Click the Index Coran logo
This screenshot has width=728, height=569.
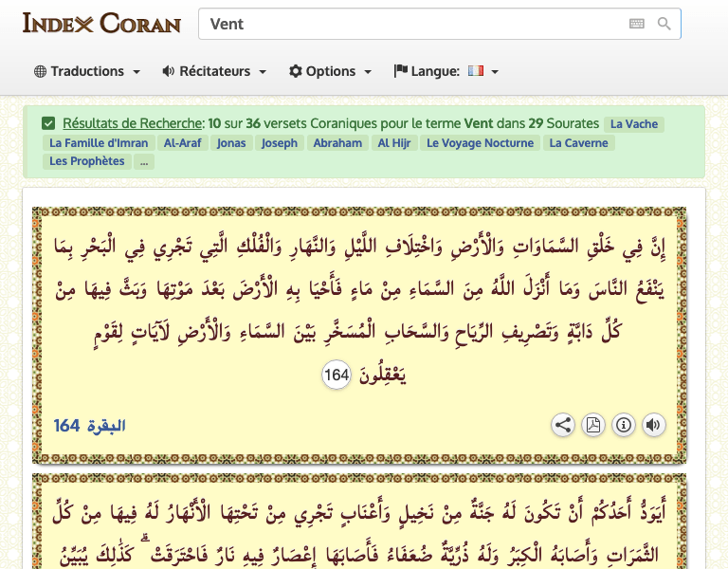[x=101, y=23]
